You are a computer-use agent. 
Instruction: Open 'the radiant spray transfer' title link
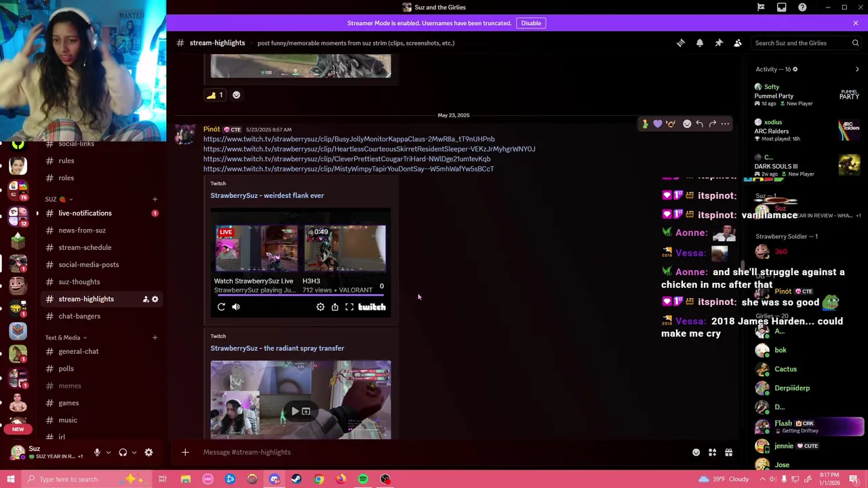click(x=277, y=348)
